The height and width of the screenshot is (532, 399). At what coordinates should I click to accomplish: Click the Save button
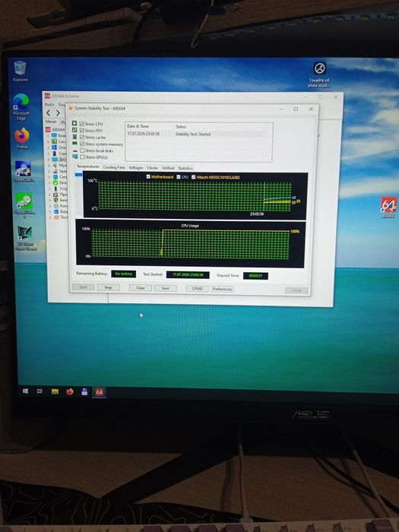(x=165, y=288)
